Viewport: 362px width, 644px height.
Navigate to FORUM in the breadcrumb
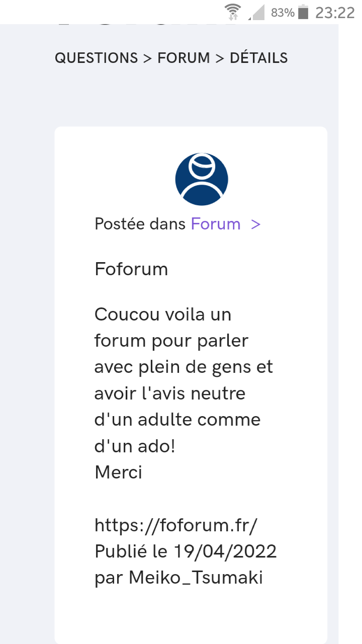(x=184, y=58)
